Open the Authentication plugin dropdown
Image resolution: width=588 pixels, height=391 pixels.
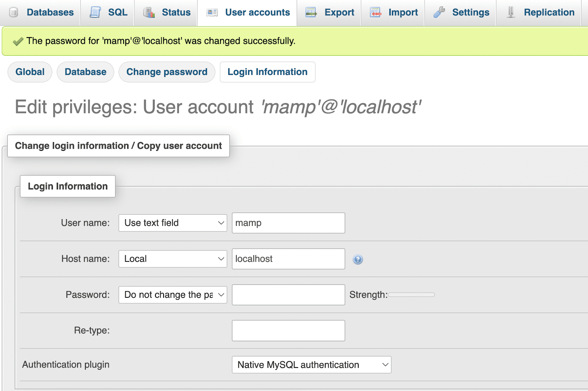[x=311, y=365]
